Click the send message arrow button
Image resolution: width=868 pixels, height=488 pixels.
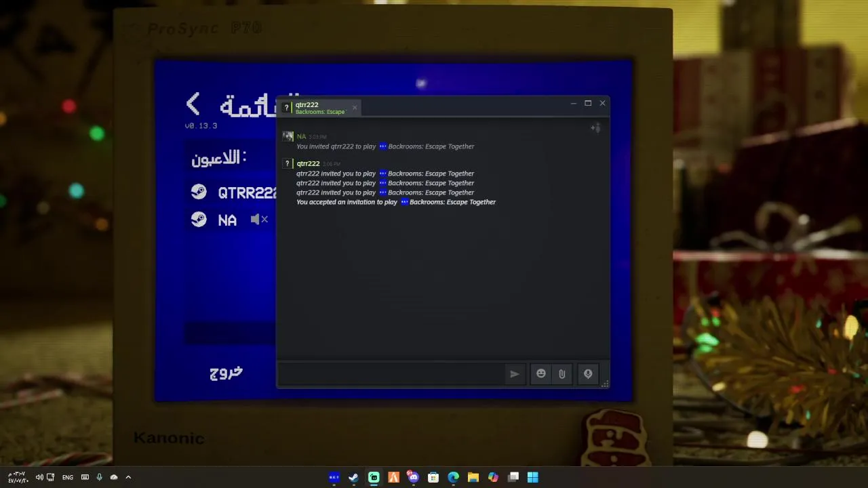click(515, 374)
